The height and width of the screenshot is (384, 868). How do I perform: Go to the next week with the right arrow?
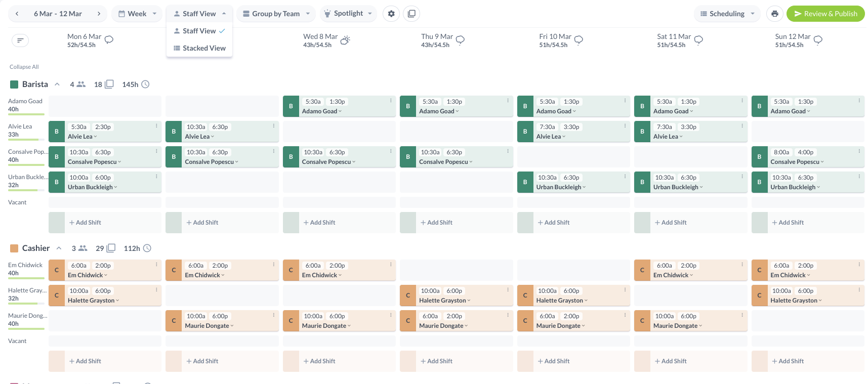click(x=99, y=14)
